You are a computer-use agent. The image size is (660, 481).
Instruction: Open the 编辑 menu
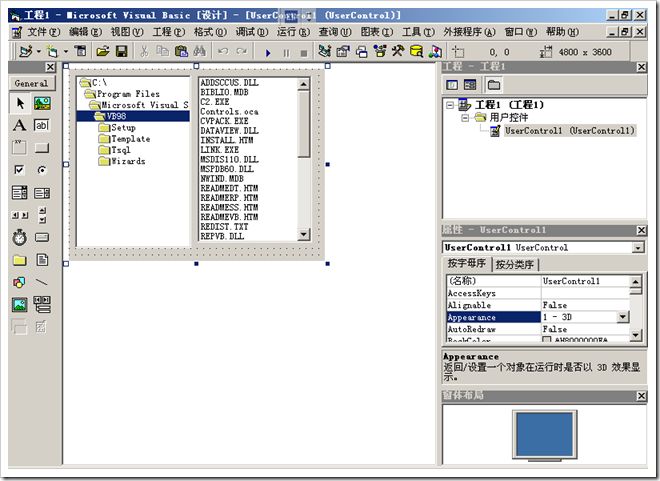pyautogui.click(x=85, y=32)
